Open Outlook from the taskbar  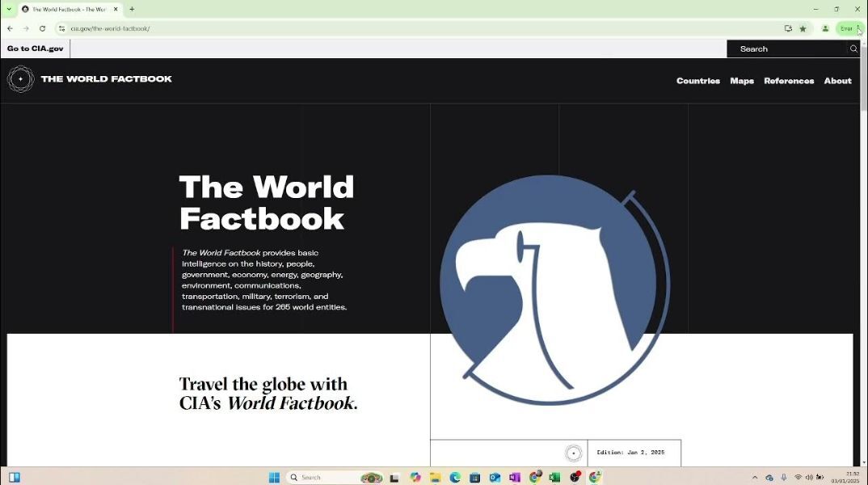pyautogui.click(x=494, y=477)
